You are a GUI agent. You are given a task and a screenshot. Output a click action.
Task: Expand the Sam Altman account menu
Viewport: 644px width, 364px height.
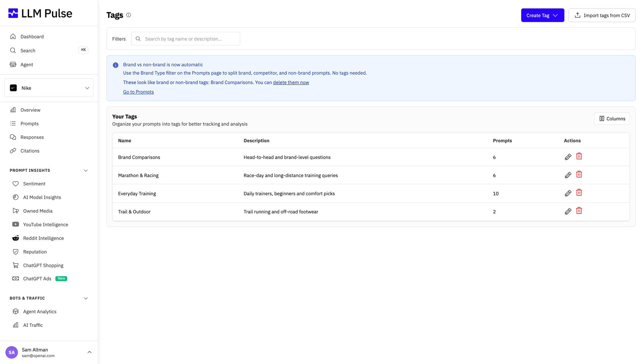[89, 352]
